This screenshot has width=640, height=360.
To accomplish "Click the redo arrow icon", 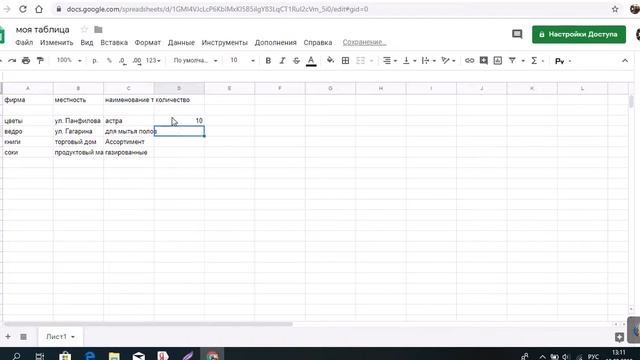I will coord(12,61).
